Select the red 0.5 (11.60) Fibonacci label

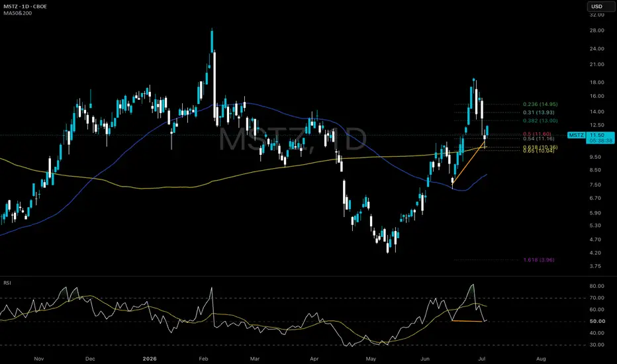537,134
